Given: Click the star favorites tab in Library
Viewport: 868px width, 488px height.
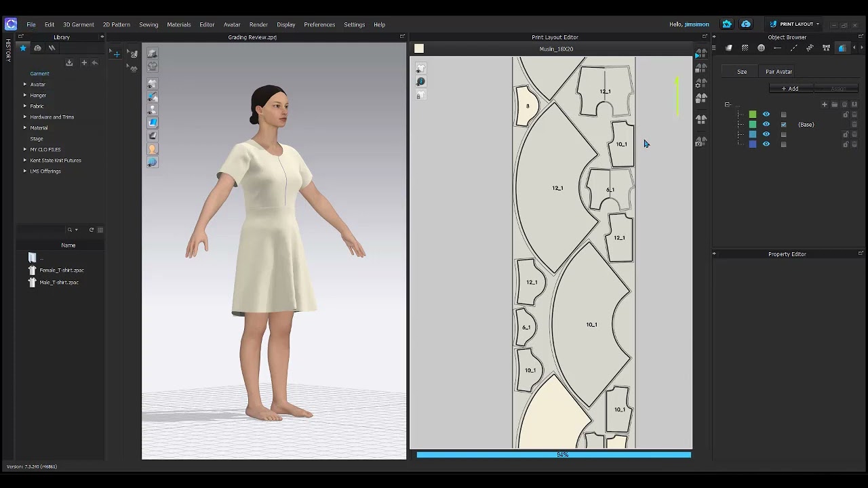Looking at the screenshot, I should coord(23,48).
